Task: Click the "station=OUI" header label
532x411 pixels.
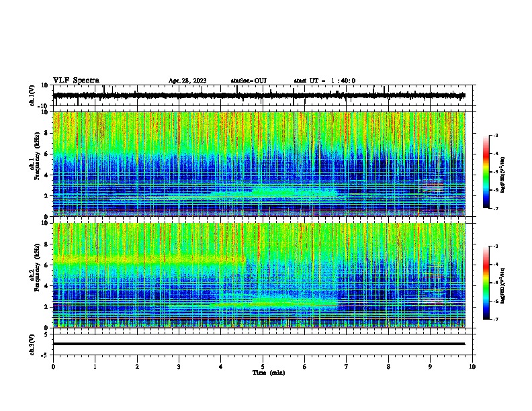Action: (249, 81)
